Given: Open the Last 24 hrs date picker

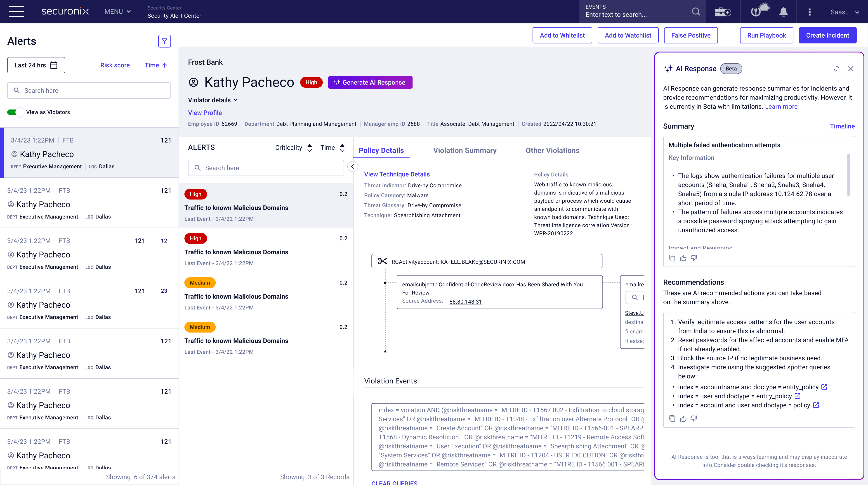Looking at the screenshot, I should [x=36, y=65].
